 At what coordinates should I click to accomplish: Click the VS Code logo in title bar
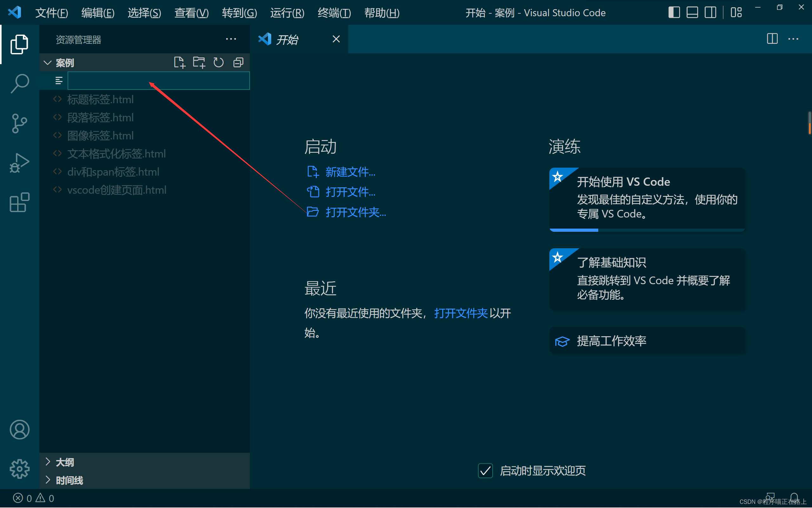coord(15,13)
